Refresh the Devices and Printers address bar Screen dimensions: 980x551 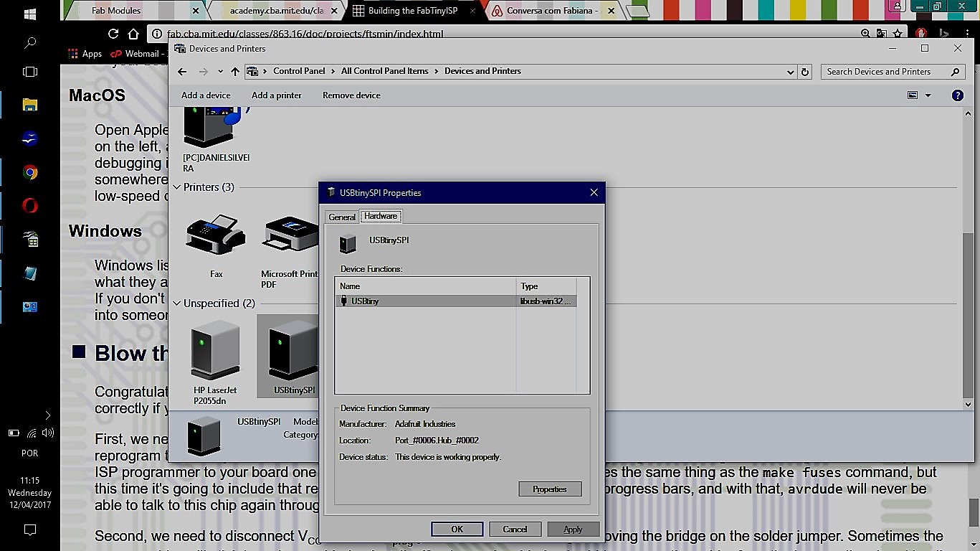[x=805, y=72]
